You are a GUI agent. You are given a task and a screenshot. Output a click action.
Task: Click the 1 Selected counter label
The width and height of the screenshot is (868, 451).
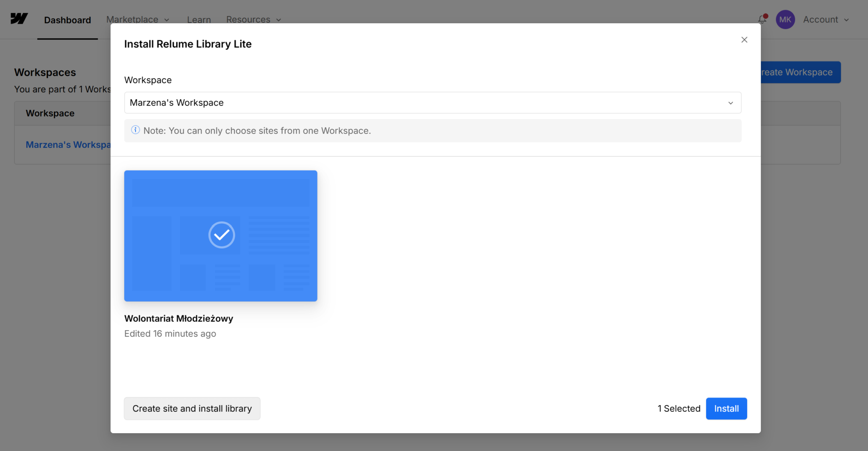tap(679, 409)
